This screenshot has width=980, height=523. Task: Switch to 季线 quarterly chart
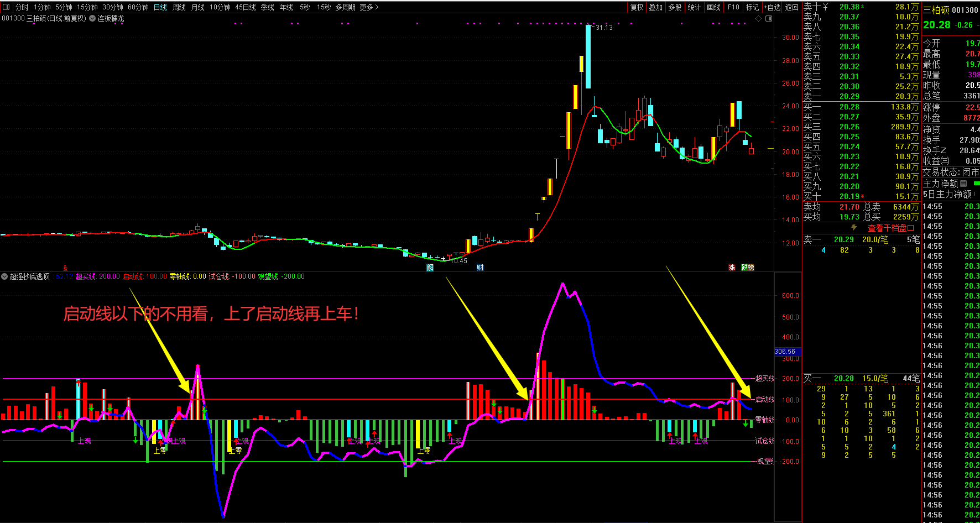click(268, 7)
